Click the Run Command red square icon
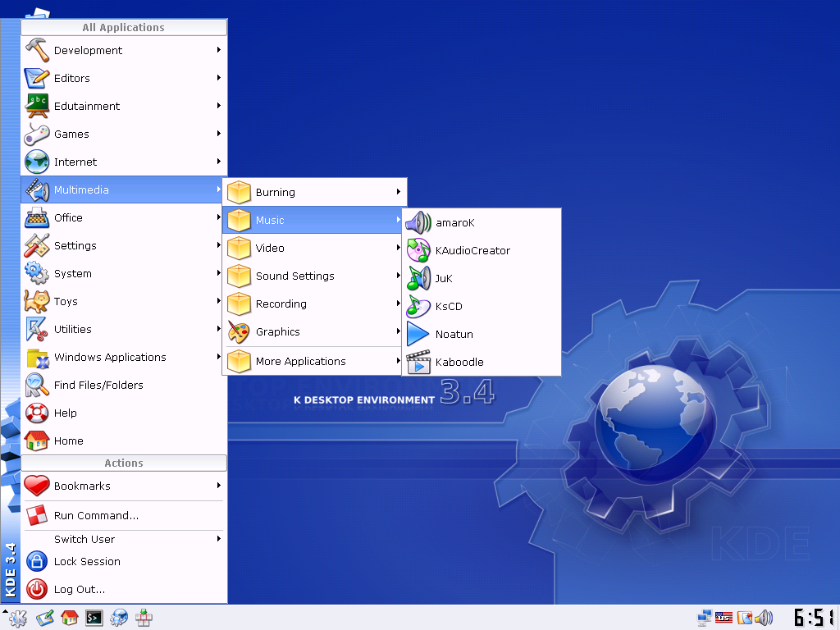 pos(37,515)
